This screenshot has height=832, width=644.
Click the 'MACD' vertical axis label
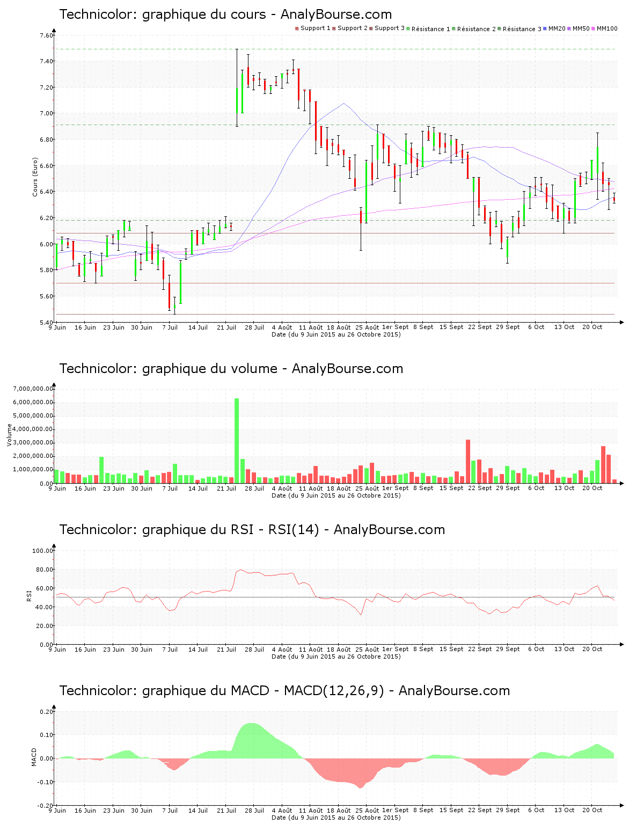[x=34, y=757]
